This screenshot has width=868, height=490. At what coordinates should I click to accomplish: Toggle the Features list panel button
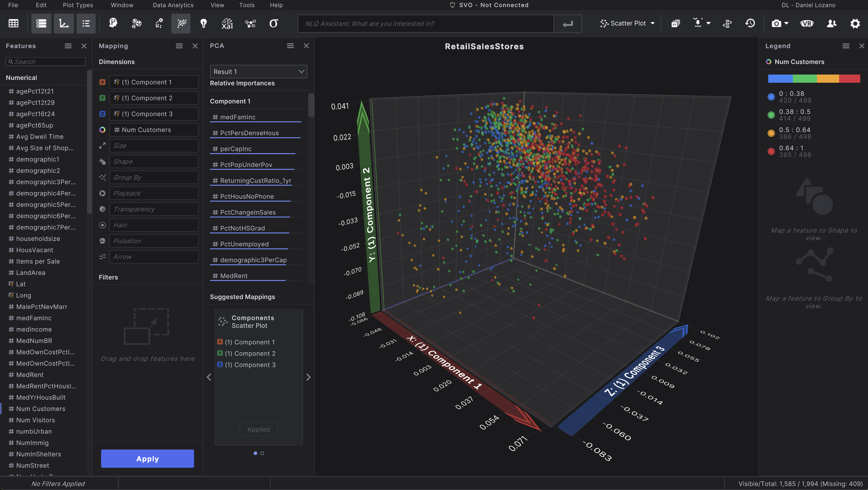tap(41, 24)
